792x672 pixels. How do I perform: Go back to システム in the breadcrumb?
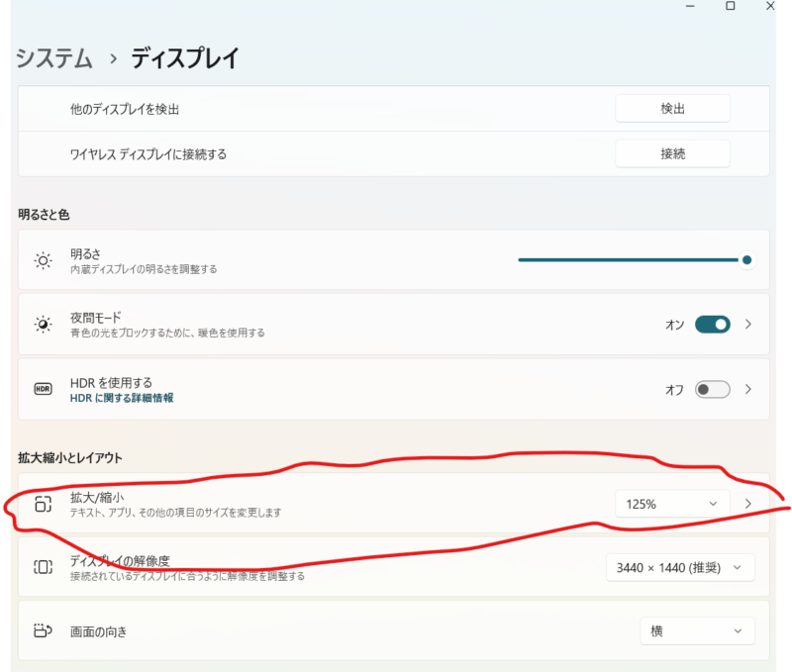click(x=54, y=58)
